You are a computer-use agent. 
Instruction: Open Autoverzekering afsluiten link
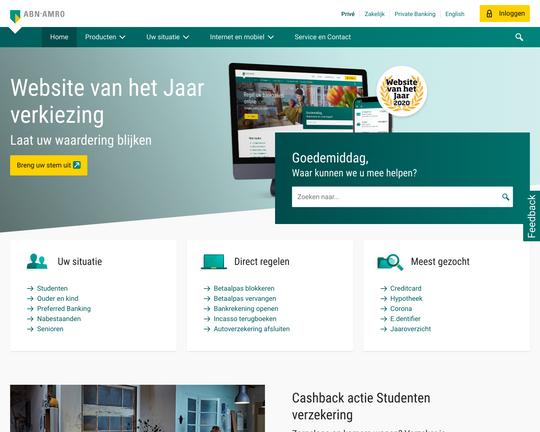(x=252, y=329)
